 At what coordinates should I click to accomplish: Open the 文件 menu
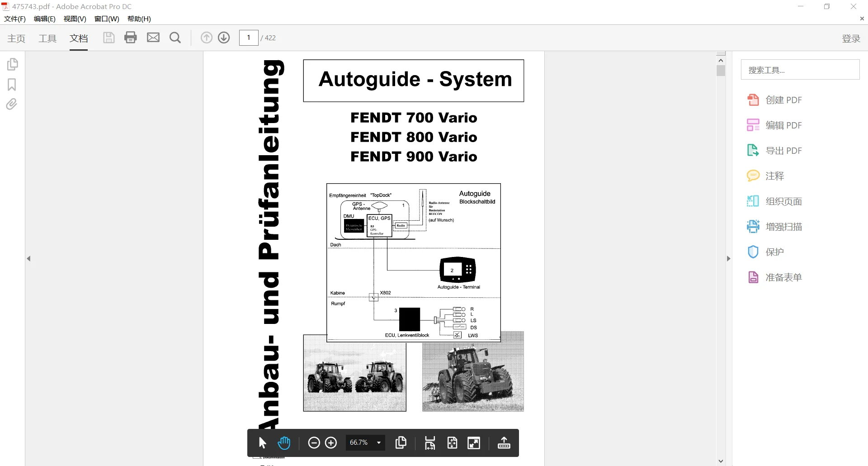pyautogui.click(x=14, y=19)
